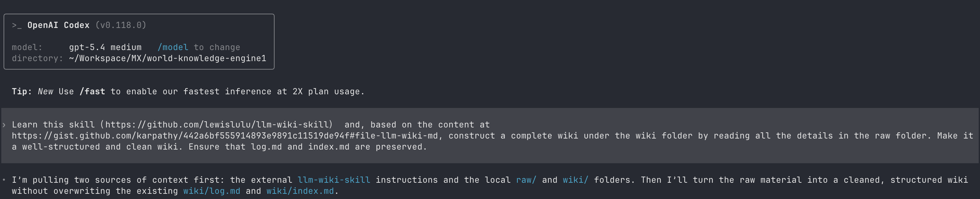Click the italic New word in the tip
The image size is (980, 199).
(45, 92)
